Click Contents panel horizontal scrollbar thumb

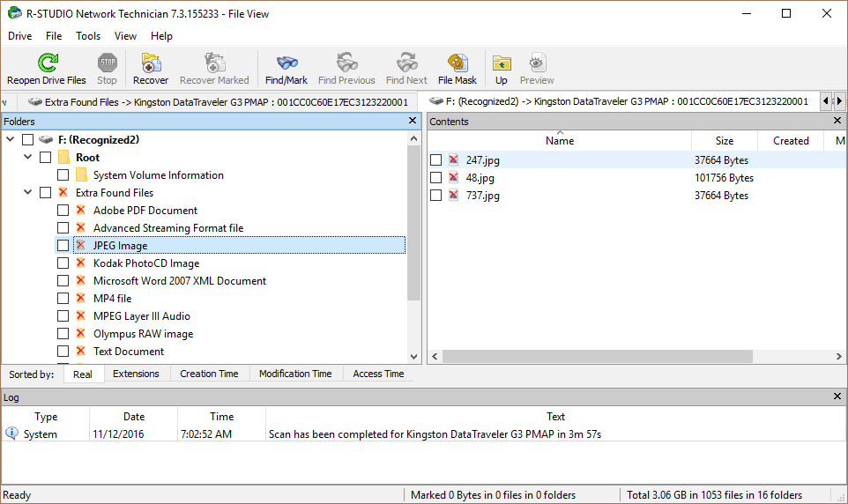pyautogui.click(x=598, y=356)
